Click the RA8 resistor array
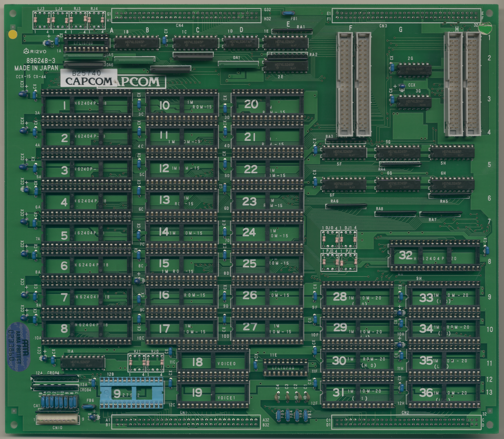The height and width of the screenshot is (439, 504). point(395,214)
